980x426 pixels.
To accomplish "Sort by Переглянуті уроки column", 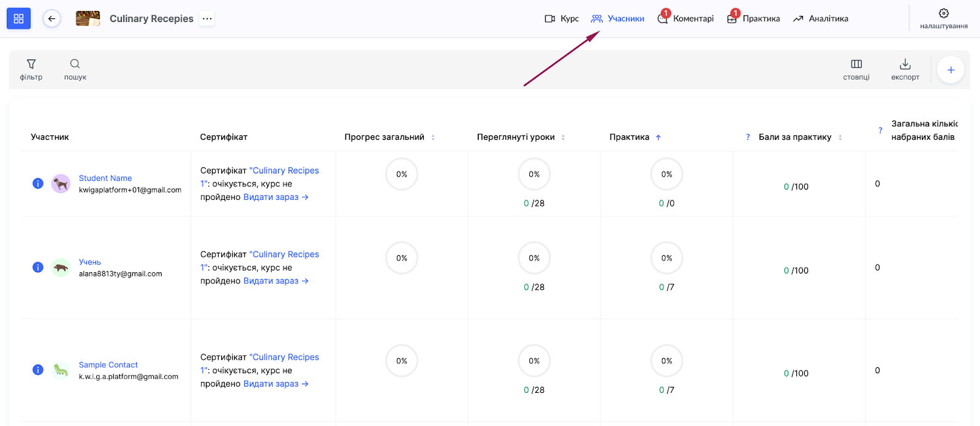I will point(563,137).
